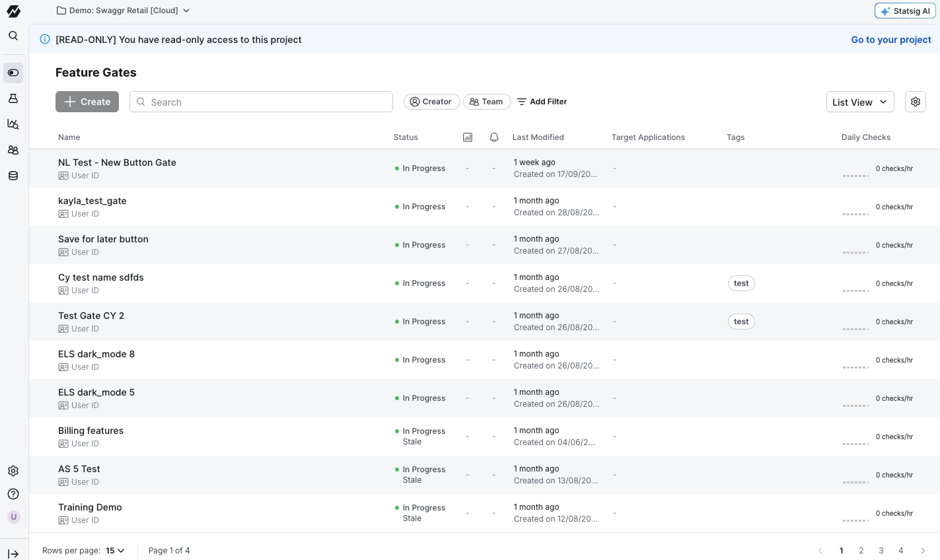Image resolution: width=940 pixels, height=560 pixels.
Task: Click the Statsig logo in the sidebar
Action: point(13,11)
